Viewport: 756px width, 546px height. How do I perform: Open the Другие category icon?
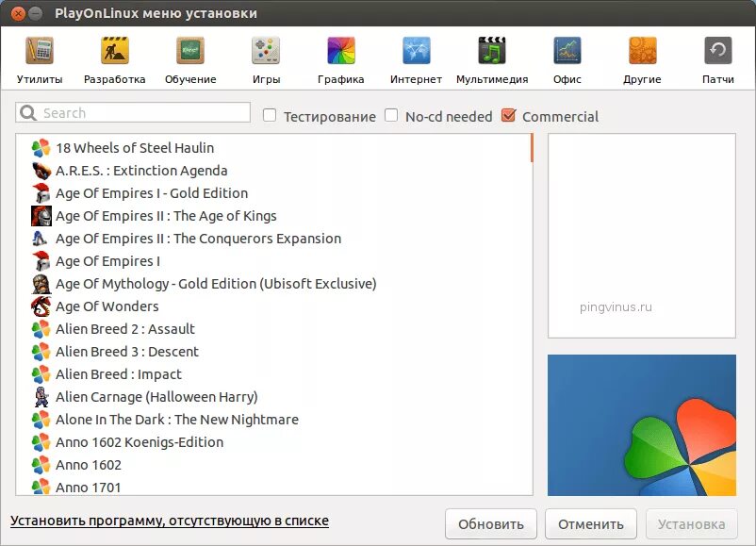(642, 50)
